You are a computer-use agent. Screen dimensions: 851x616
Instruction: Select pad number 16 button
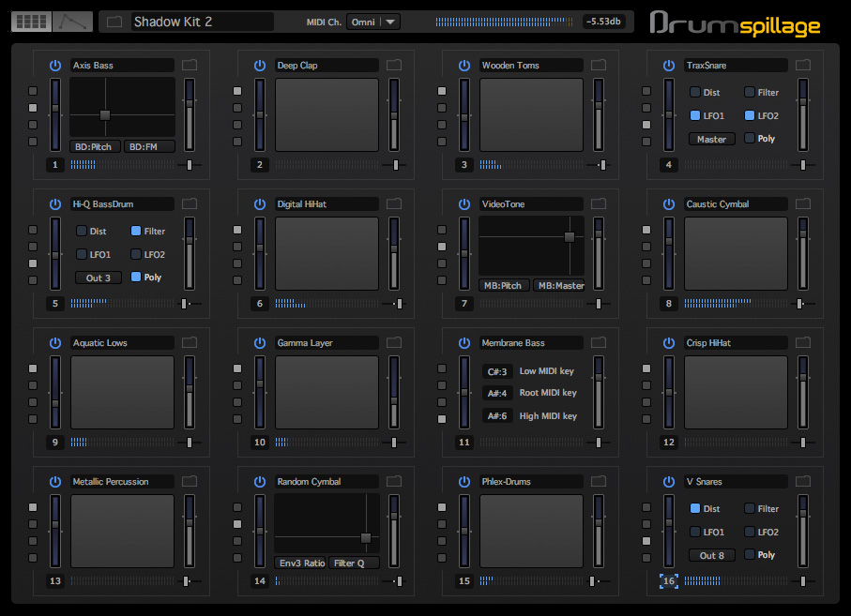[x=669, y=581]
